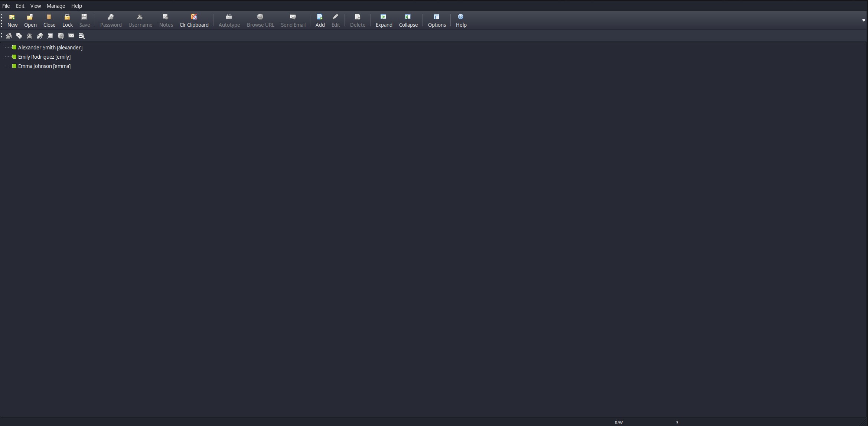Image resolution: width=868 pixels, height=426 pixels.
Task: Open toolbar overflow arrow at far right
Action: [863, 20]
